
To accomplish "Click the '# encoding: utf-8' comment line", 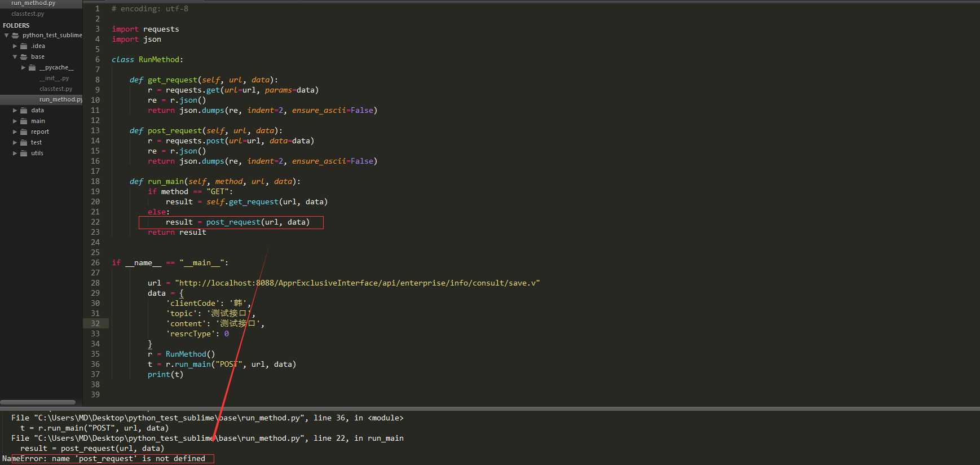I will [150, 9].
